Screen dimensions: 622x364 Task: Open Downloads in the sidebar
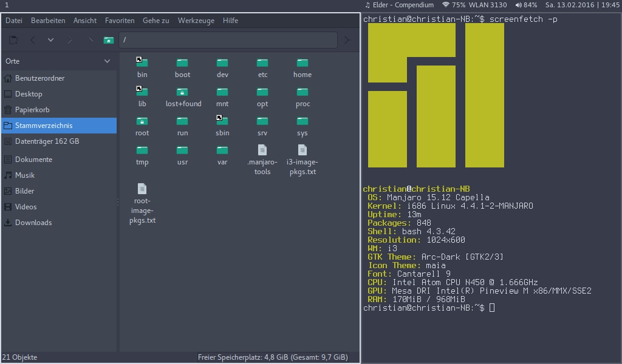click(59, 223)
